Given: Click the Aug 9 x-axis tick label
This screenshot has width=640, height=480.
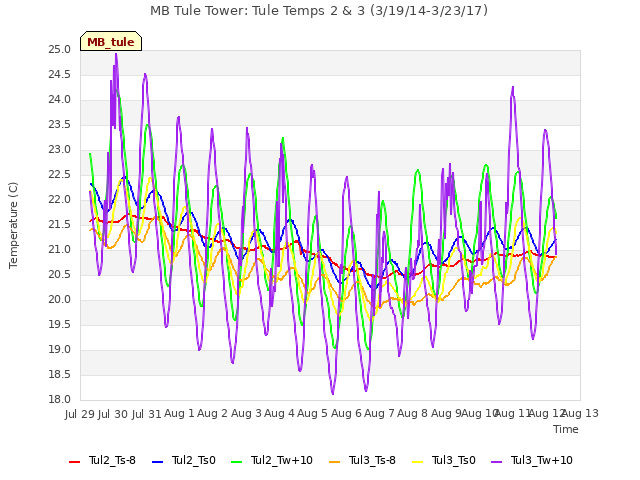Looking at the screenshot, I should [446, 413].
